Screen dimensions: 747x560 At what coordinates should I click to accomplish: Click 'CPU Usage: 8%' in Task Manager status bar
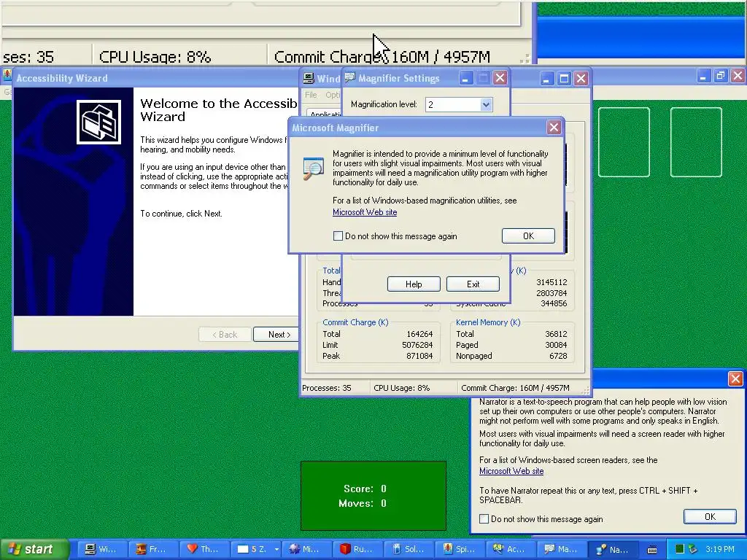coord(402,388)
